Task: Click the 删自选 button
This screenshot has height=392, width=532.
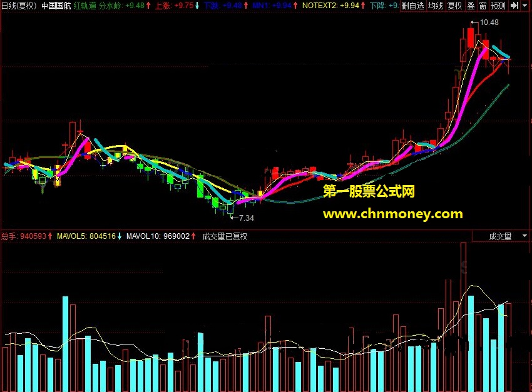Action: 412,6
